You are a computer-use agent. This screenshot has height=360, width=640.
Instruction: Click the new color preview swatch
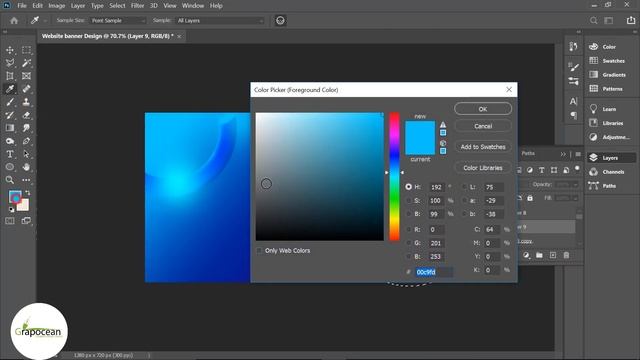420,129
